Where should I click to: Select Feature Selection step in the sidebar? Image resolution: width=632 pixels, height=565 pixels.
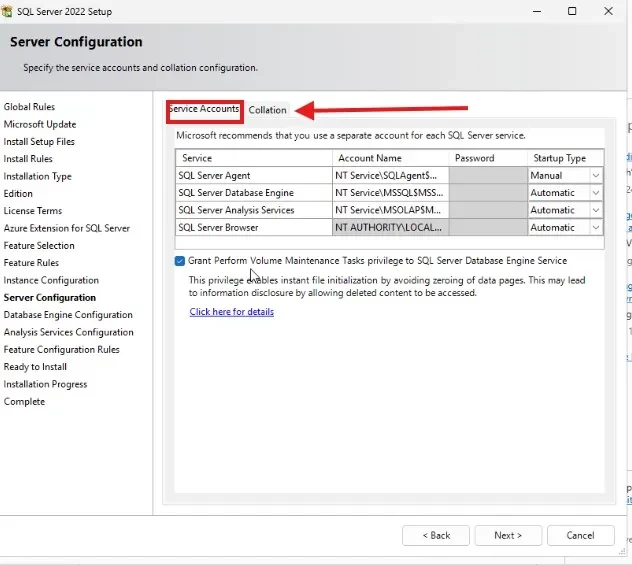point(39,246)
